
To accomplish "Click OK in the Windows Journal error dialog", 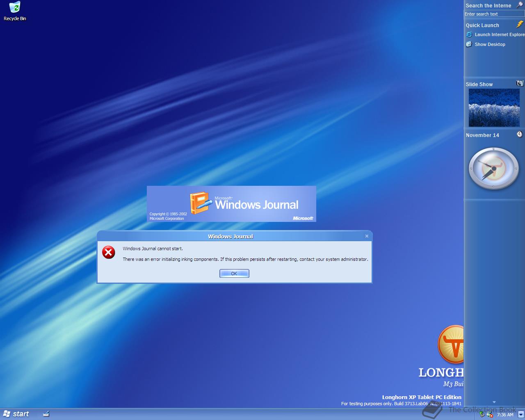I will tap(234, 274).
